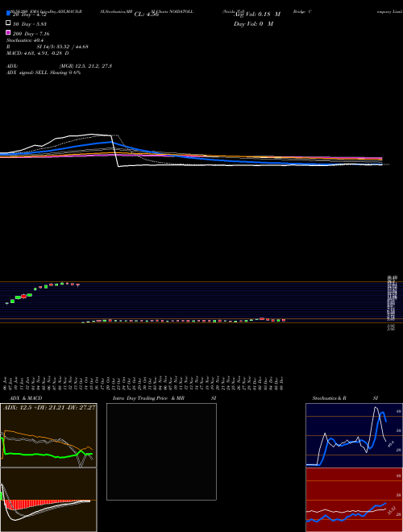
Task: Open the blue Stochastics chart panel
Action: [354, 435]
